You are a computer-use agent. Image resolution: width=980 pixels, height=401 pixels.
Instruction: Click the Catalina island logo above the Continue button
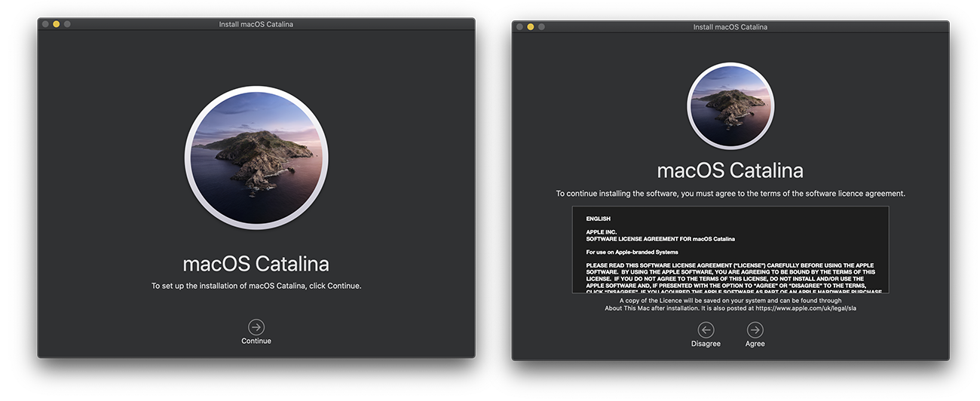256,158
